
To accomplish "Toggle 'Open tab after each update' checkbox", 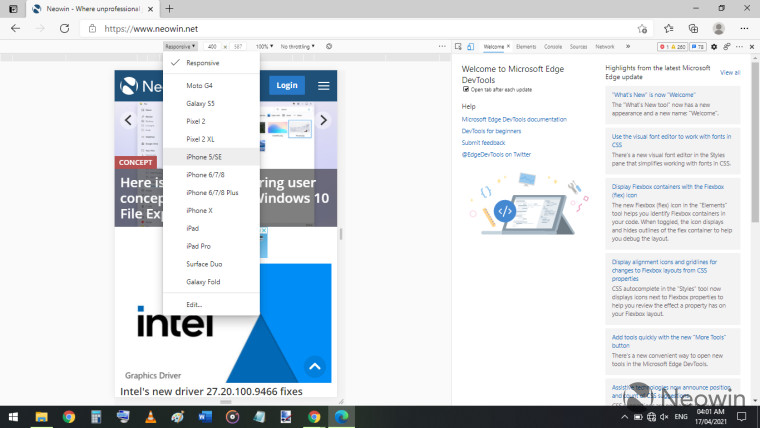I will coord(466,89).
